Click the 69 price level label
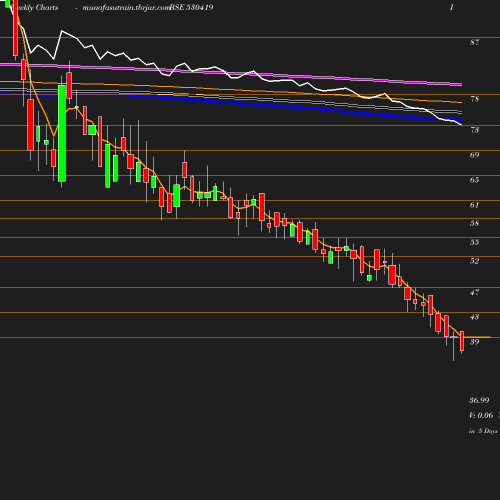 point(474,155)
